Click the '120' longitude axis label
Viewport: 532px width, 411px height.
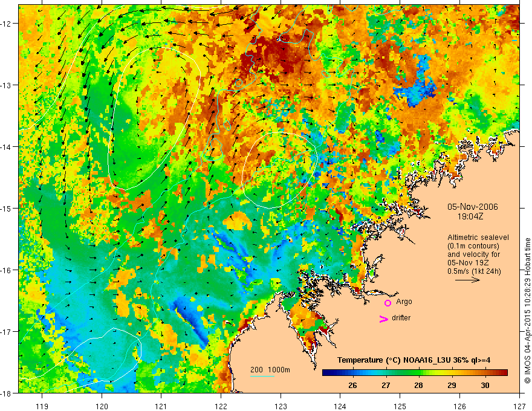tap(102, 406)
